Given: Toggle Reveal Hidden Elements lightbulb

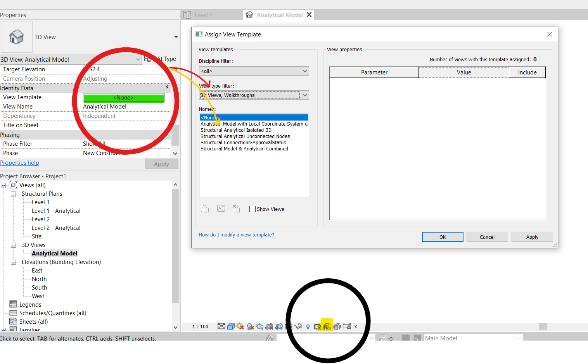Looking at the screenshot, I should [x=308, y=326].
